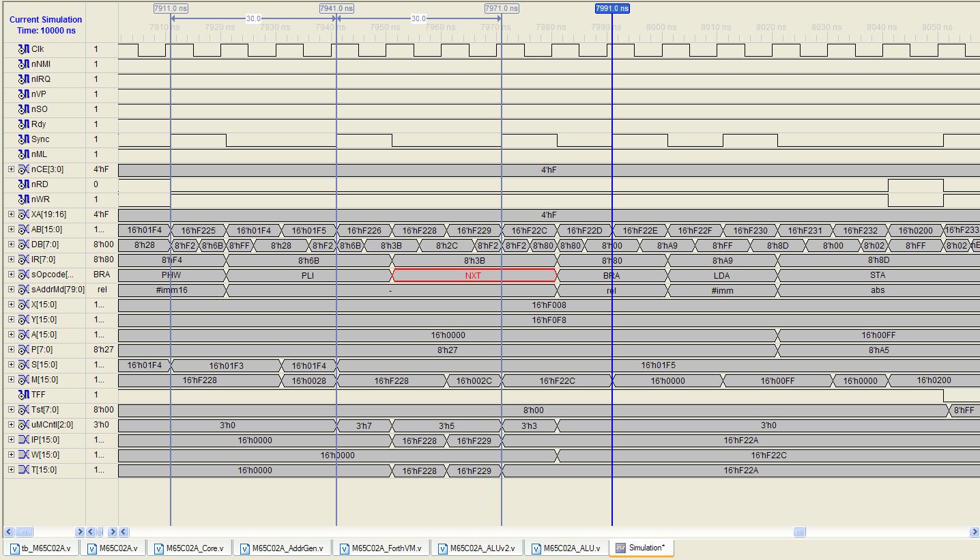Click the nNMI signal waveform icon
This screenshot has width=980, height=560.
point(24,64)
